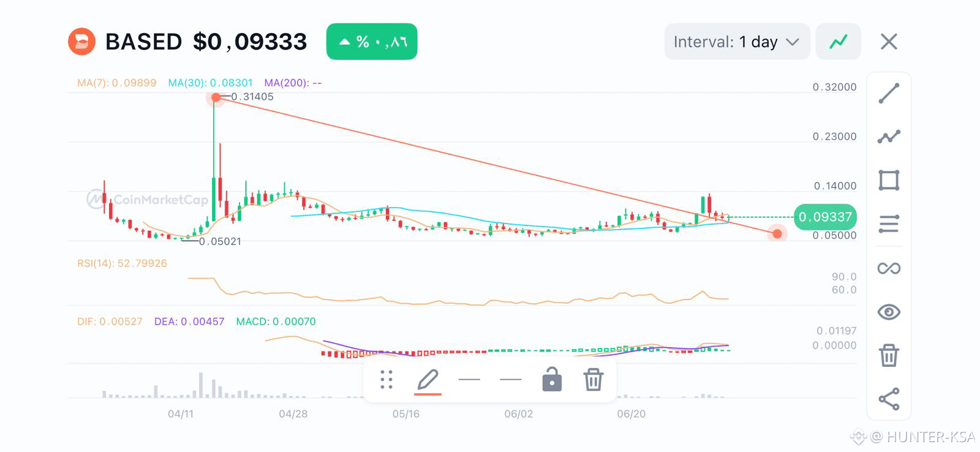Click the BASED $0,09333 price title
This screenshot has height=452, width=980.
click(x=206, y=42)
